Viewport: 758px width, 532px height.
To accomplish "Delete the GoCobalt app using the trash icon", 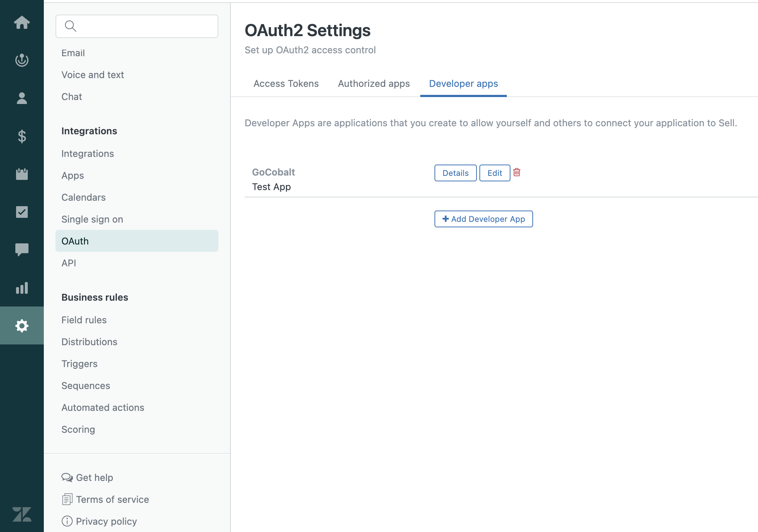I will click(x=517, y=173).
